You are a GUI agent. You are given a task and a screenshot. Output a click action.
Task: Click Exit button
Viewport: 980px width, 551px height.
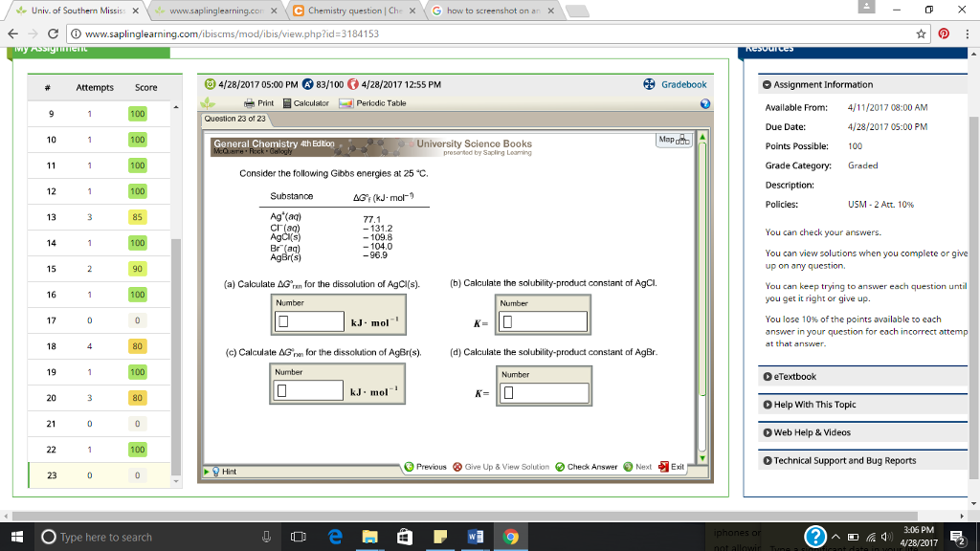(x=671, y=467)
